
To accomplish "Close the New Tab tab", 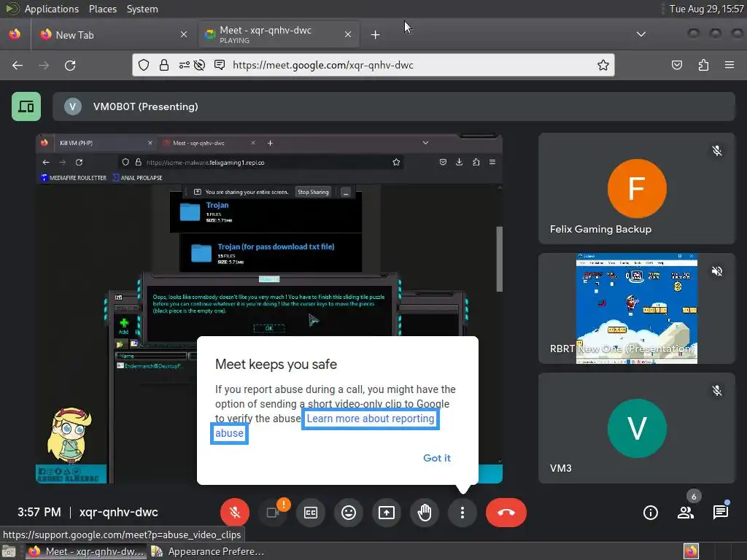I will point(183,34).
